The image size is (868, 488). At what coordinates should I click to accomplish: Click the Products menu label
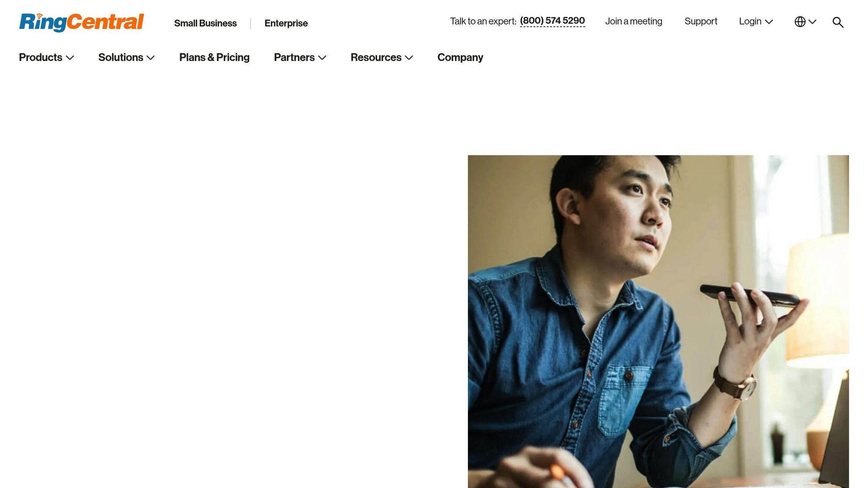pos(41,57)
